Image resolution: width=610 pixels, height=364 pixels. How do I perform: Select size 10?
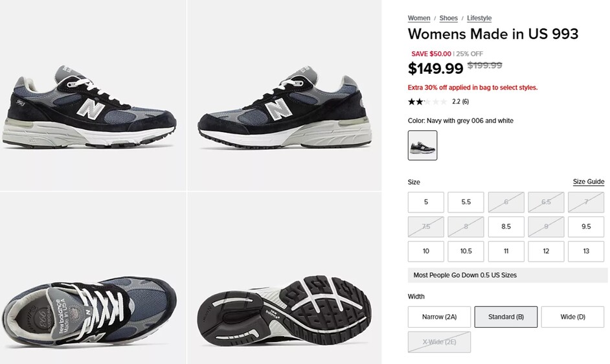tap(425, 251)
